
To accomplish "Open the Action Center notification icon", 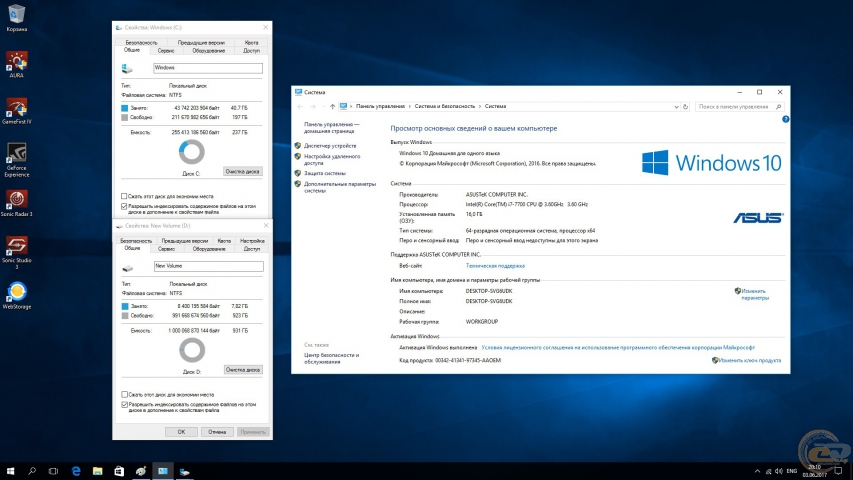I will point(838,471).
